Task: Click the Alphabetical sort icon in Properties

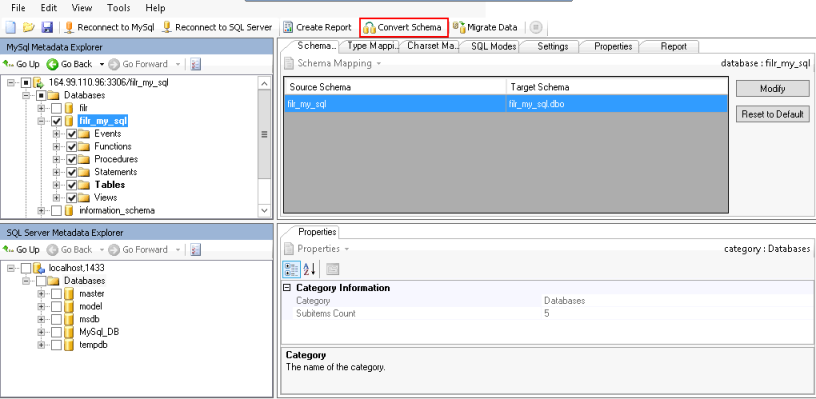Action: click(310, 269)
